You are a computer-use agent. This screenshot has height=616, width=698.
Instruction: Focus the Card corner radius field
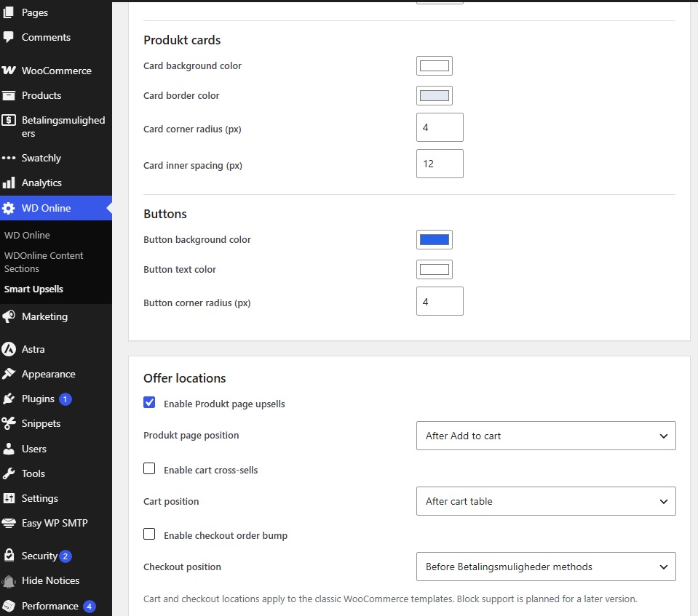[x=440, y=127]
